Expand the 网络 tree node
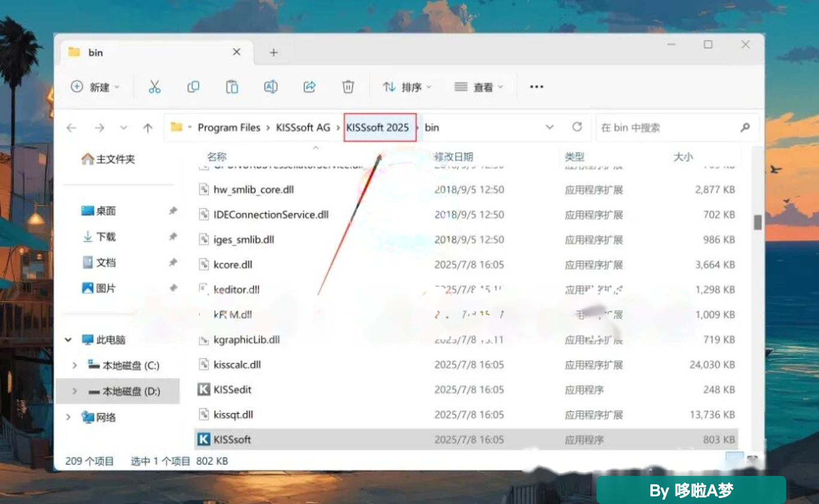This screenshot has height=504, width=819. [x=68, y=417]
